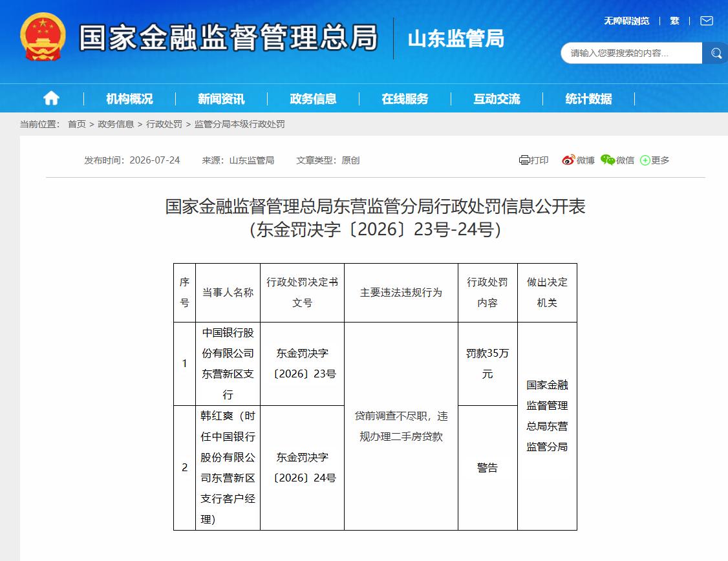Click the 韩红爽 party name cell
Image resolution: width=728 pixels, height=561 pixels.
(228, 468)
